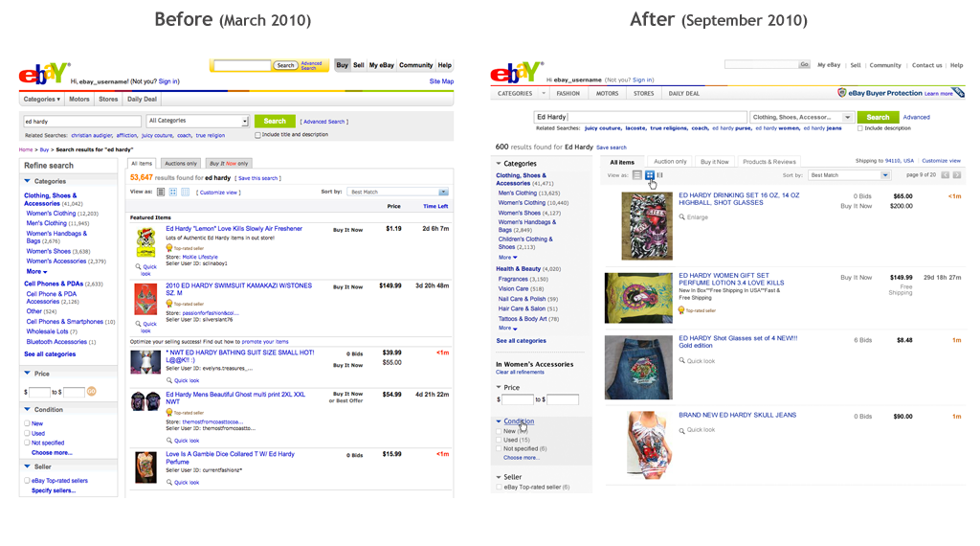
Task: Go to next results page arrow on After page
Action: [957, 175]
